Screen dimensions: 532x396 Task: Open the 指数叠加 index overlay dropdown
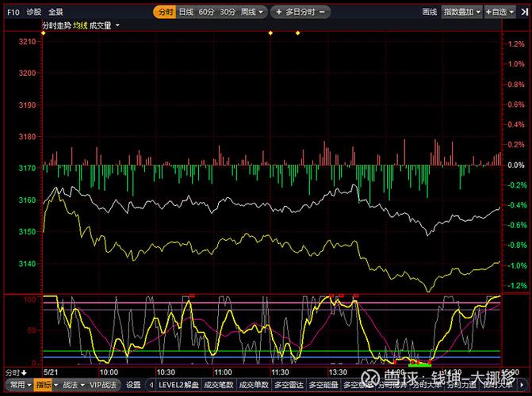pos(461,12)
